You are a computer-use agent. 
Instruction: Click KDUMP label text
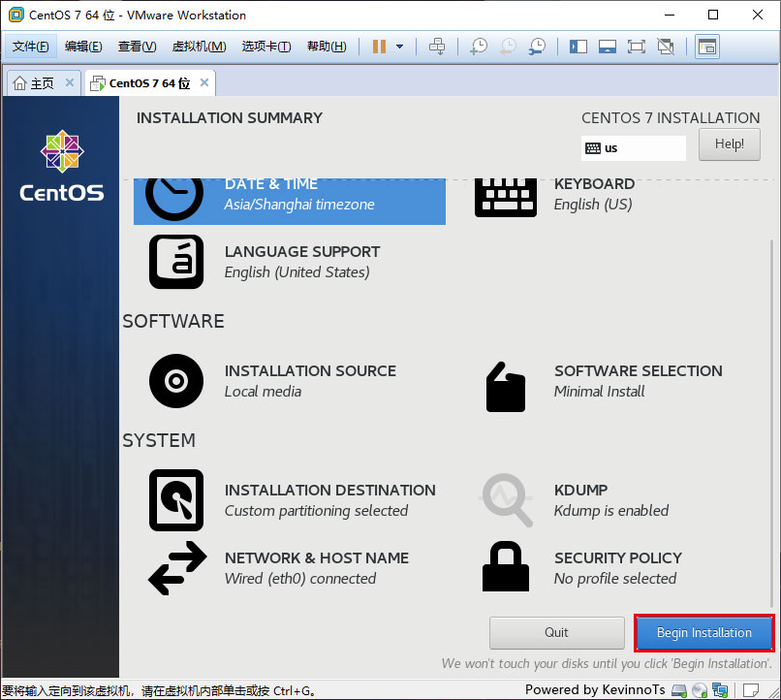(x=580, y=491)
